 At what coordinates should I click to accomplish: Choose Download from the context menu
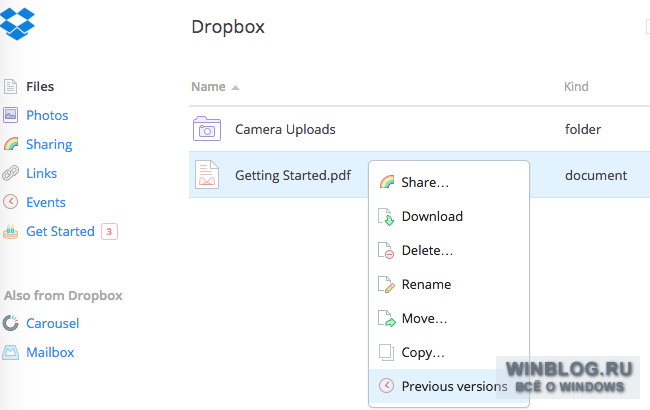tap(449, 216)
